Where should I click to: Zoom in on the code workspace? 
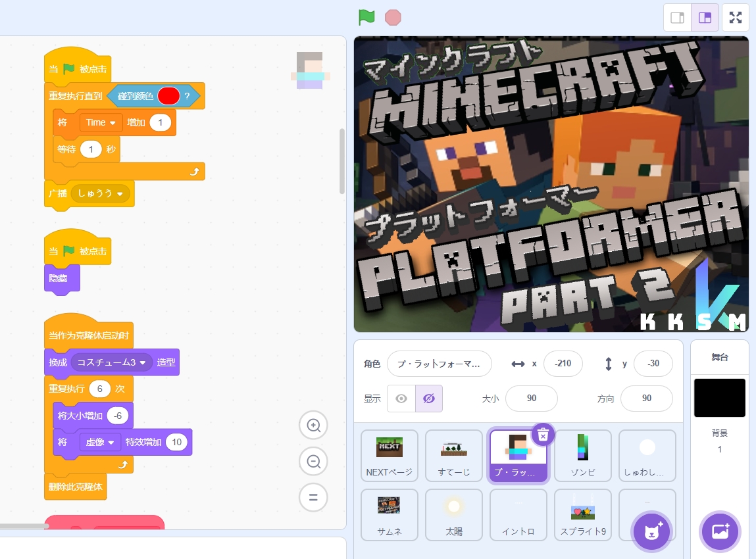point(313,426)
